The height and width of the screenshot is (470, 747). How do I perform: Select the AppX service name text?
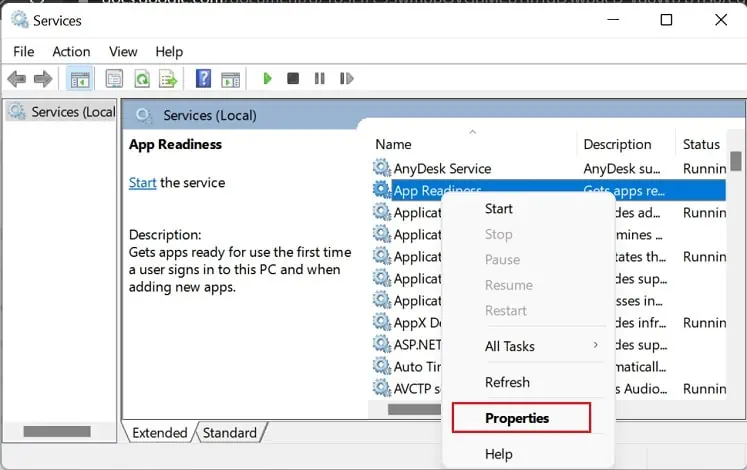pos(417,323)
